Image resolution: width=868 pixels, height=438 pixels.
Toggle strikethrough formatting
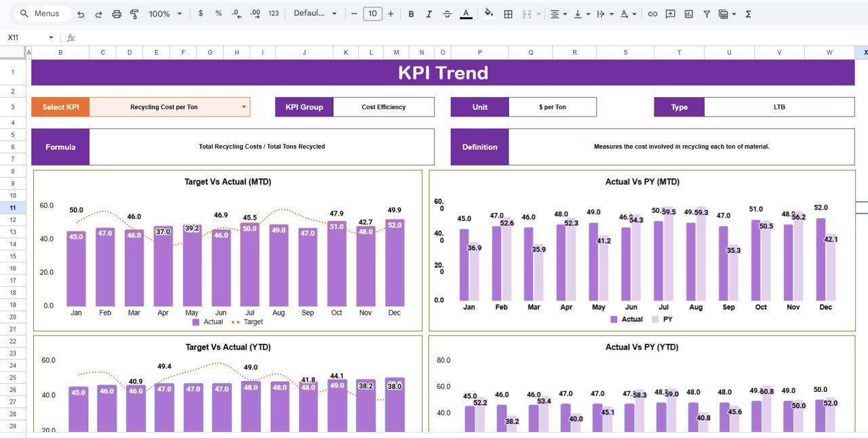446,14
